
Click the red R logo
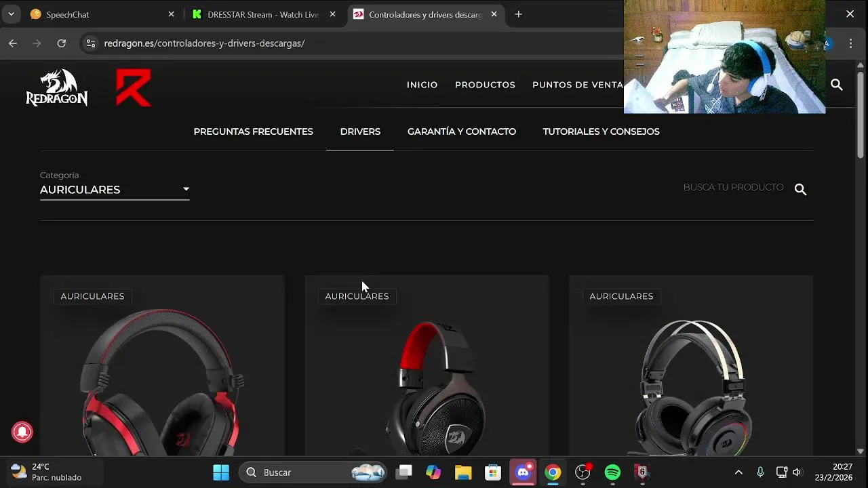(133, 87)
